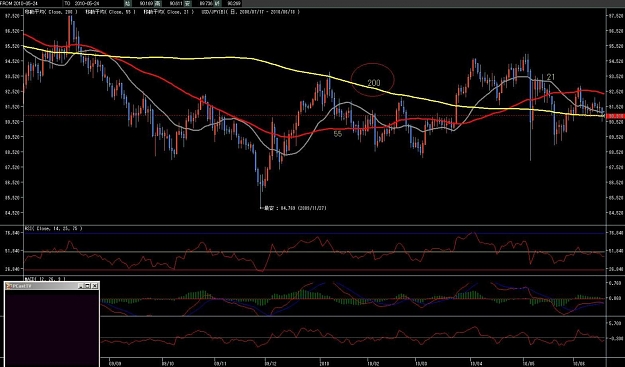
Task: Select the moving average (Close, 21) legend
Action: point(169,12)
